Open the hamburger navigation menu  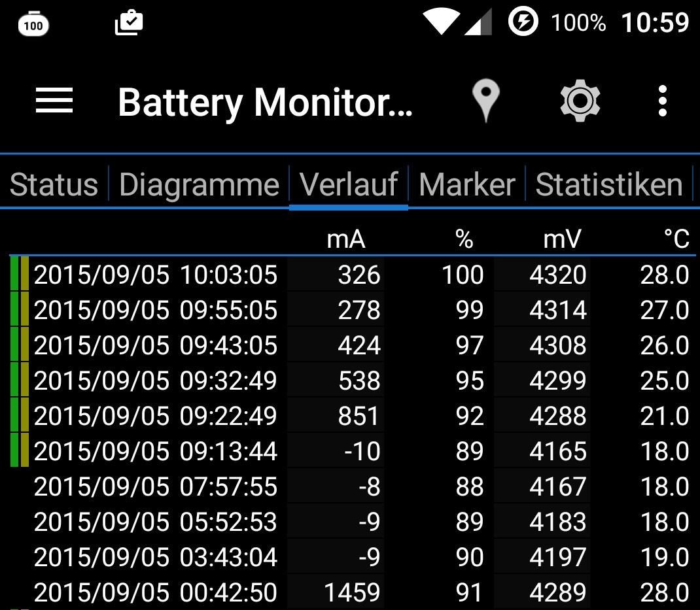click(x=54, y=101)
